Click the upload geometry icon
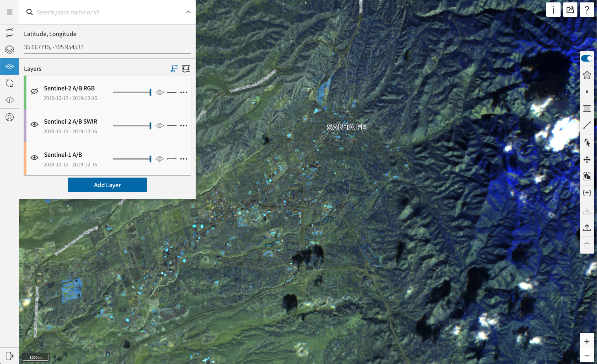Image resolution: width=597 pixels, height=364 pixels. (x=587, y=228)
